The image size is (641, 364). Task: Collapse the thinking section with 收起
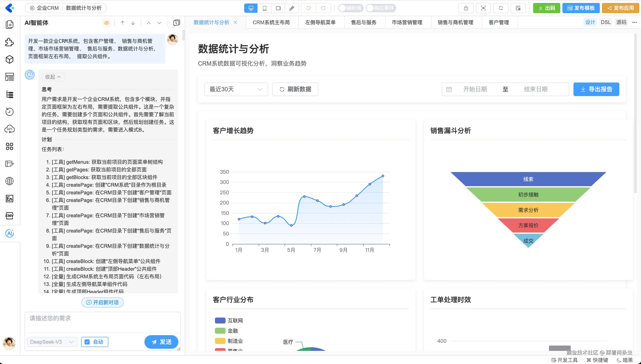click(x=53, y=77)
